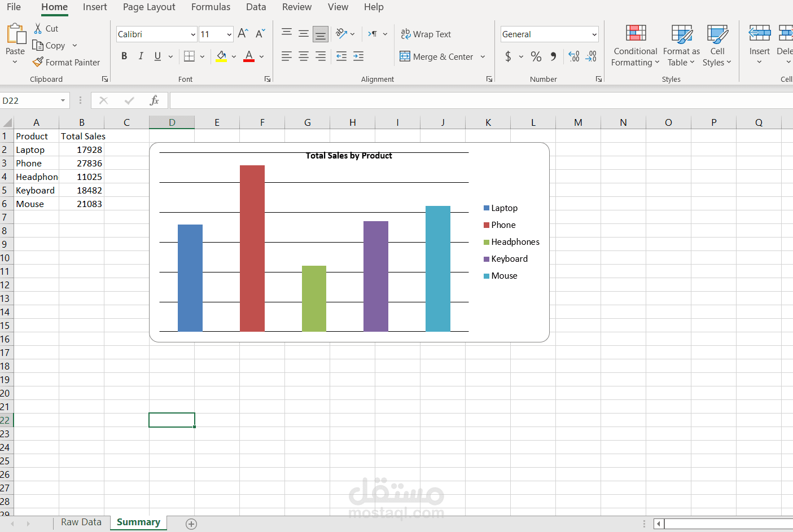
Task: Click the Paste clipboard icon
Action: coord(16,34)
